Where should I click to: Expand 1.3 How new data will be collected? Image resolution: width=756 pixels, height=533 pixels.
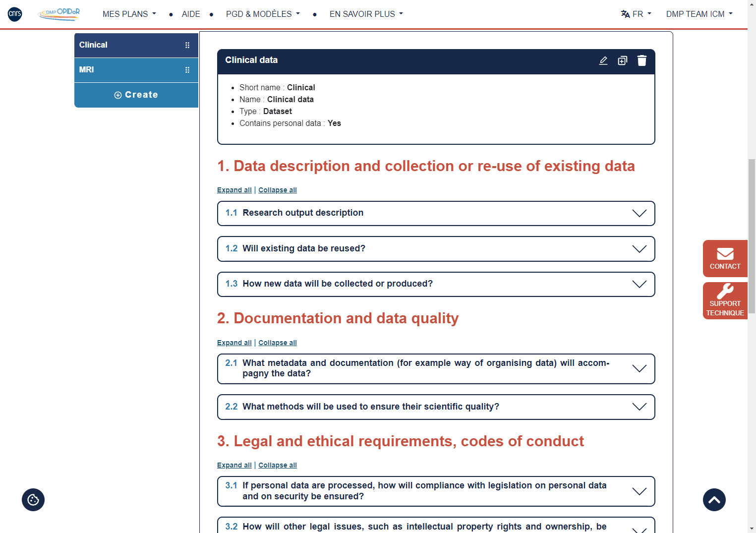(x=436, y=284)
